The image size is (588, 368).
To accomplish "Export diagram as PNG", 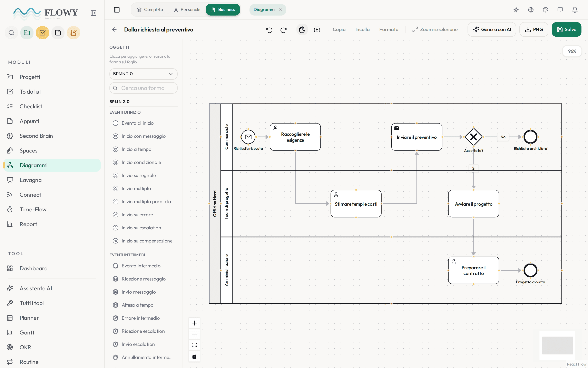I will click(534, 29).
